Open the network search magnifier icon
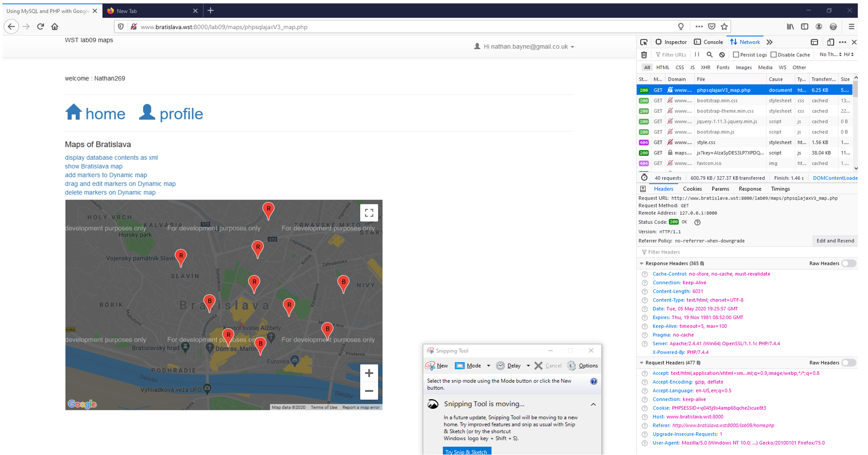The height and width of the screenshot is (455, 868). (710, 55)
